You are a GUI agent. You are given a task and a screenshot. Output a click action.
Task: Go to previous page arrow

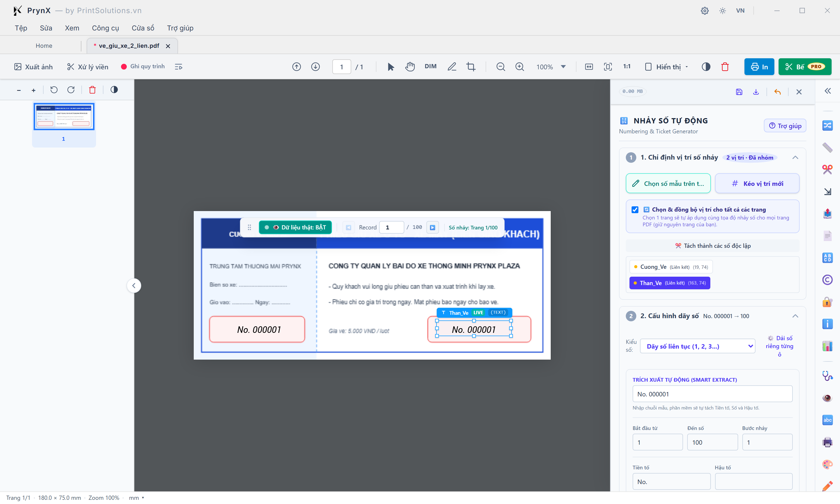296,67
